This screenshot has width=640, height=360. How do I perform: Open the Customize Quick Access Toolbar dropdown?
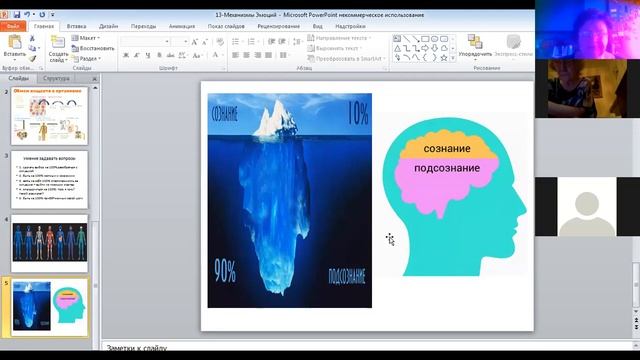[x=52, y=15]
